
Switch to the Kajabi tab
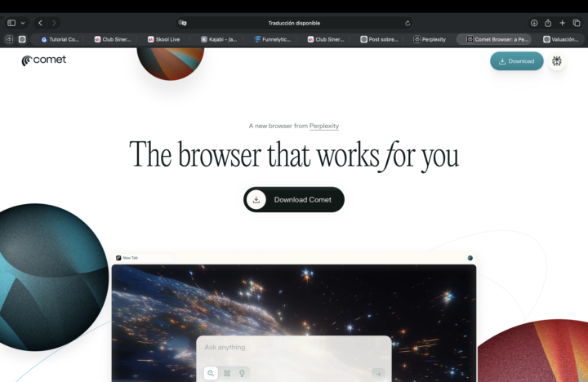pyautogui.click(x=219, y=39)
